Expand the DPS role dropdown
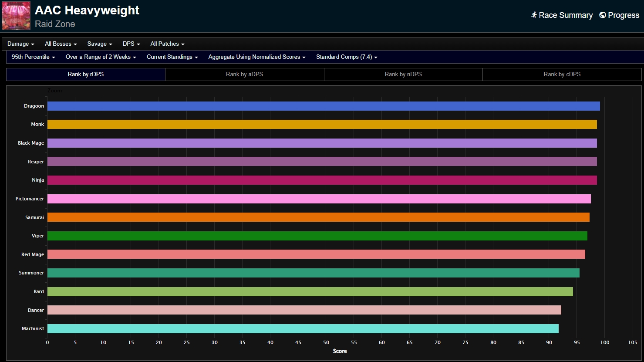Screen dimensions: 644x362 coord(131,44)
